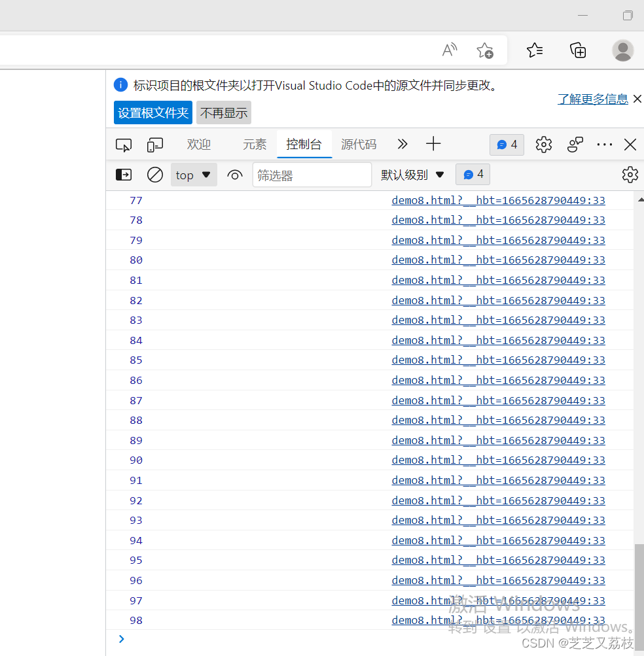
Task: Restore down the browser window
Action: point(627,16)
